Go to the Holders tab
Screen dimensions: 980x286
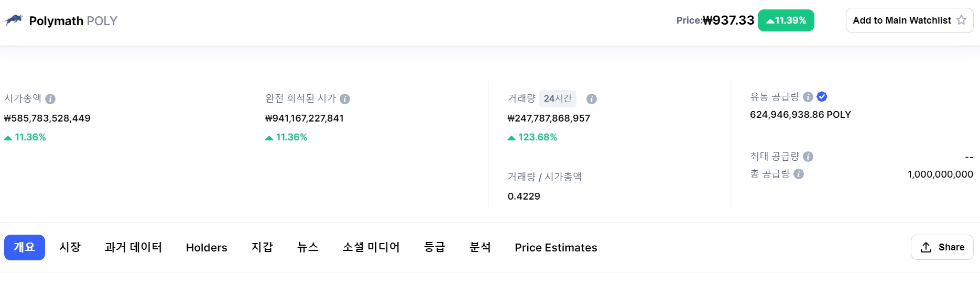tap(206, 248)
